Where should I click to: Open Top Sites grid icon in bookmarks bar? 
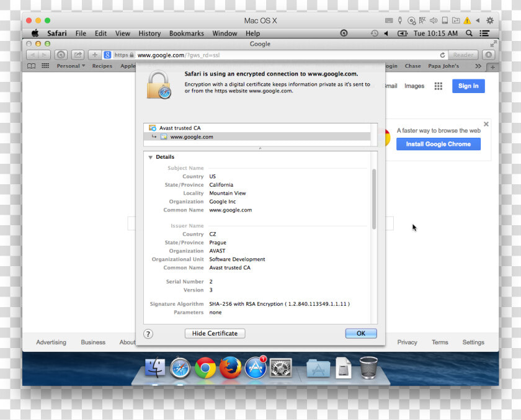tap(45, 66)
